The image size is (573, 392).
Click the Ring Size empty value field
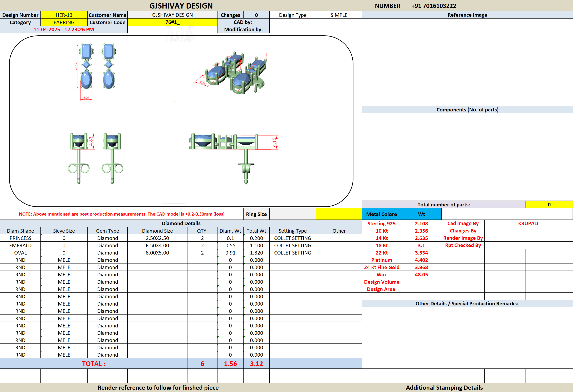pyautogui.click(x=293, y=214)
